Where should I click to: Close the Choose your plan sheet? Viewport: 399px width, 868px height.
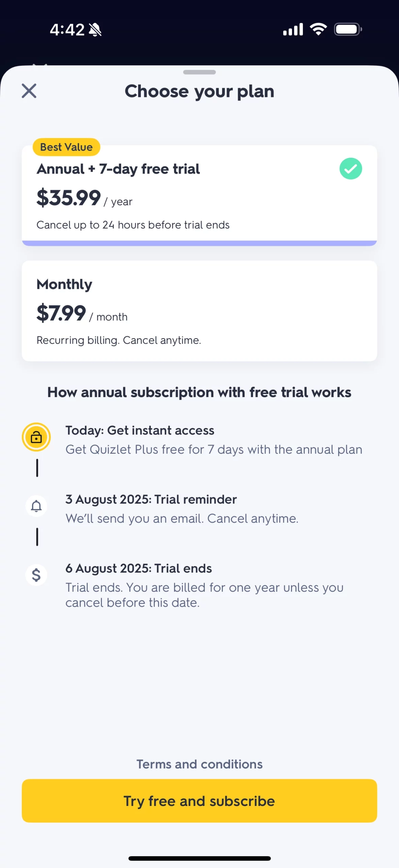click(29, 91)
